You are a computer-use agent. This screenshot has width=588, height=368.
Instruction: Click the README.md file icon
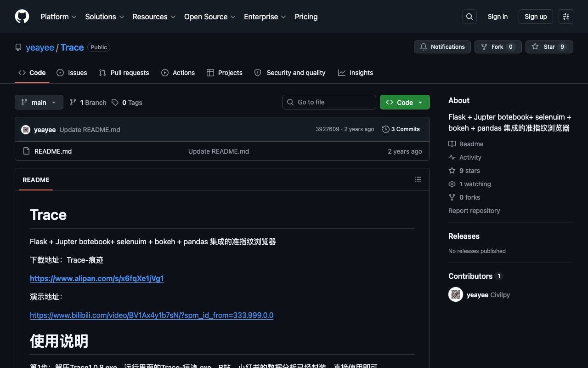[x=26, y=151]
